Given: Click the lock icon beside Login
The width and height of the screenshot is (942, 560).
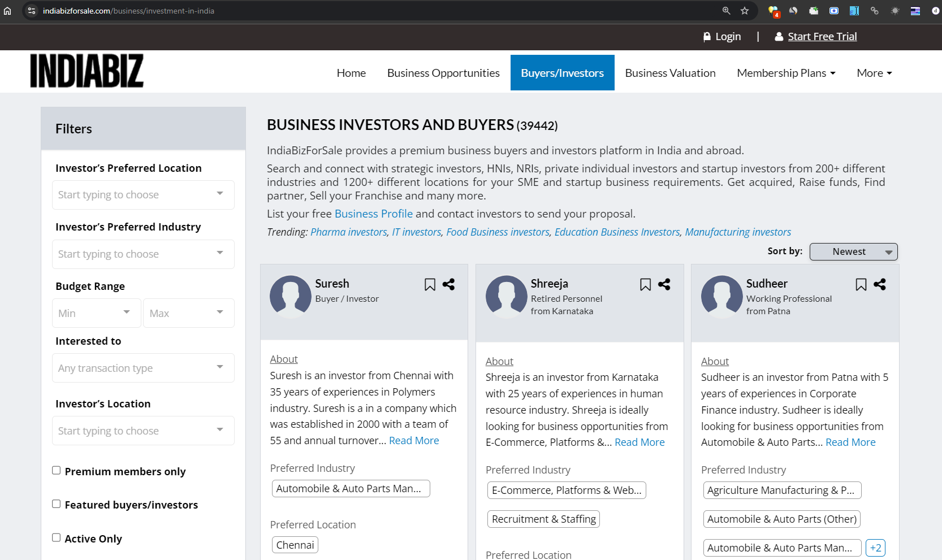Looking at the screenshot, I should pyautogui.click(x=707, y=37).
